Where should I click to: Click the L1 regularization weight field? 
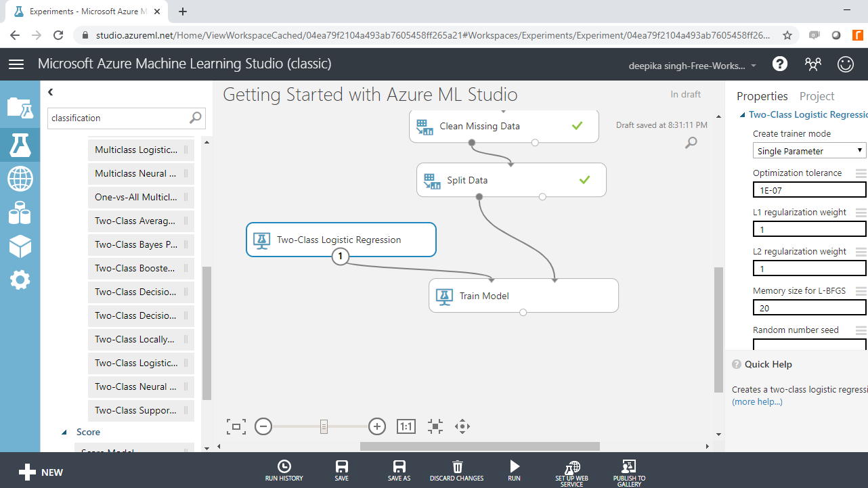(x=809, y=229)
